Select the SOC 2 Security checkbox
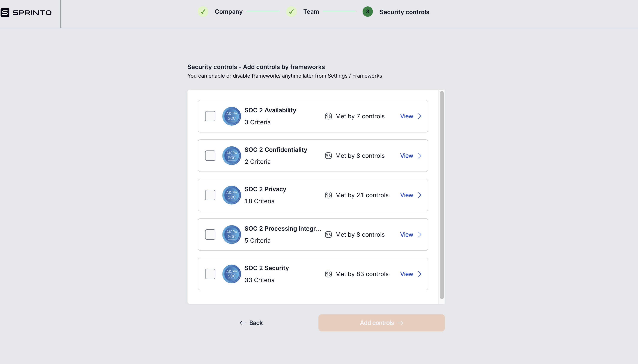Image resolution: width=638 pixels, height=364 pixels. point(210,274)
